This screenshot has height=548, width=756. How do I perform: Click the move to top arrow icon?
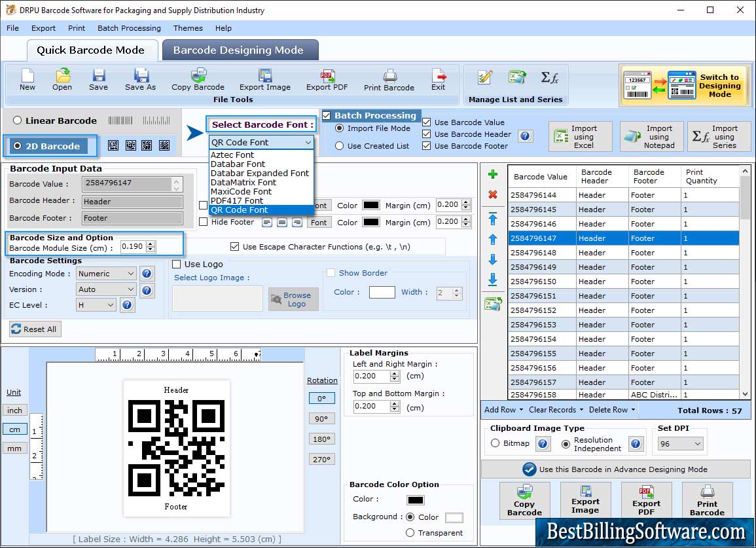tap(493, 219)
